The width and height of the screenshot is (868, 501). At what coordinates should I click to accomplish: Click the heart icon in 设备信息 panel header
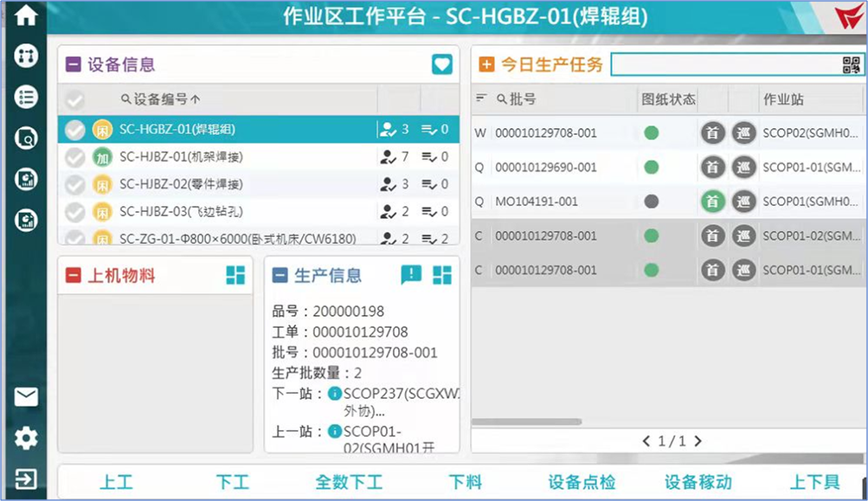point(441,64)
